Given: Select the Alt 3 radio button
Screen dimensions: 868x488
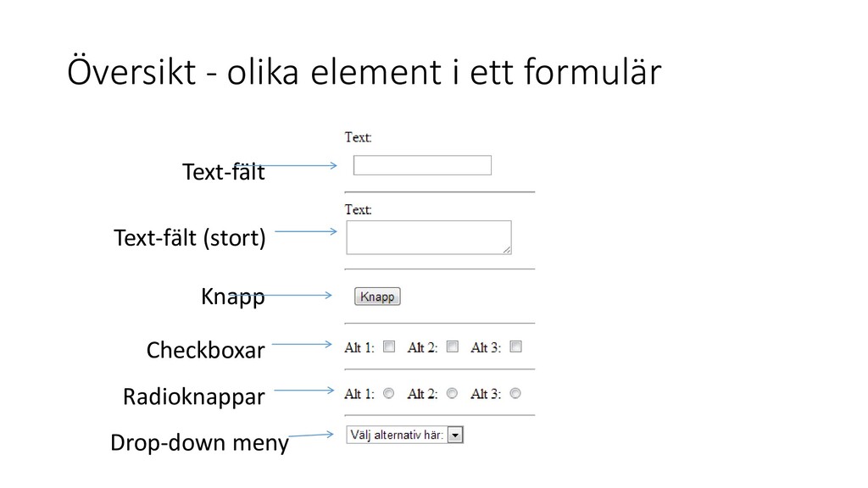Looking at the screenshot, I should coord(515,393).
